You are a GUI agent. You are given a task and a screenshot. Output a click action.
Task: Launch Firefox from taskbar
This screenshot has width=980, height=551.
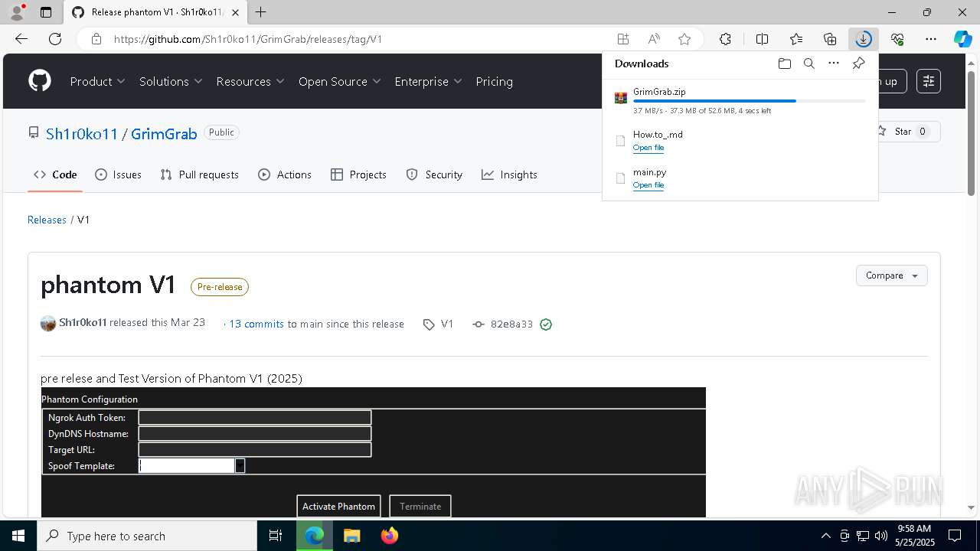(x=390, y=536)
